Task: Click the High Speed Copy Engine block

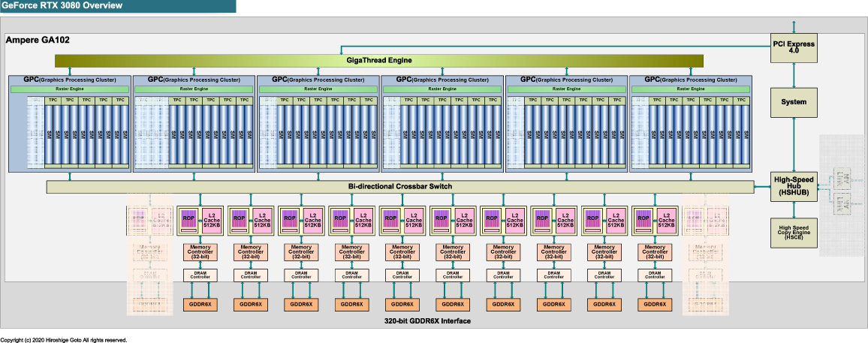Action: point(794,233)
